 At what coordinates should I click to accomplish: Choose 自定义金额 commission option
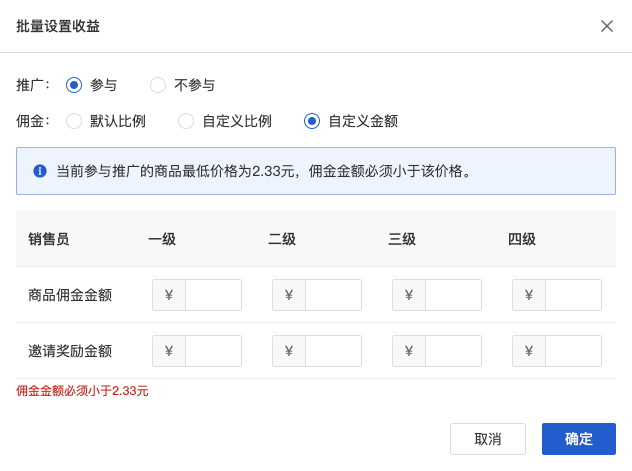[x=311, y=121]
